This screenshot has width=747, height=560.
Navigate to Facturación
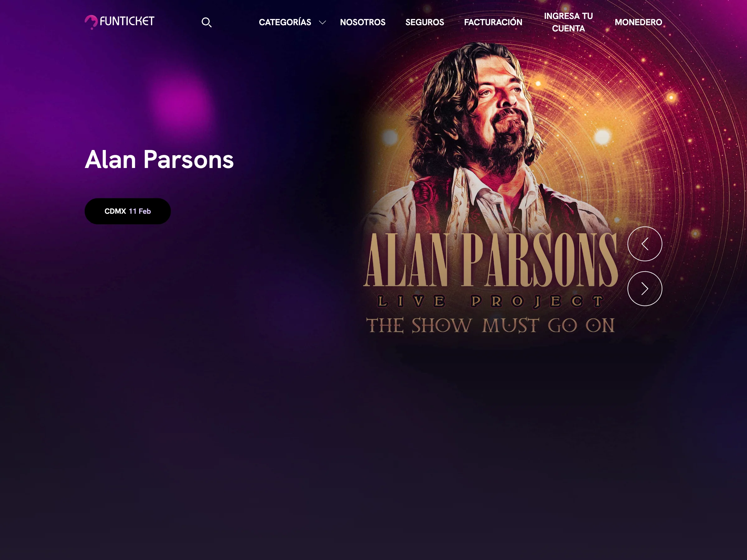click(493, 22)
